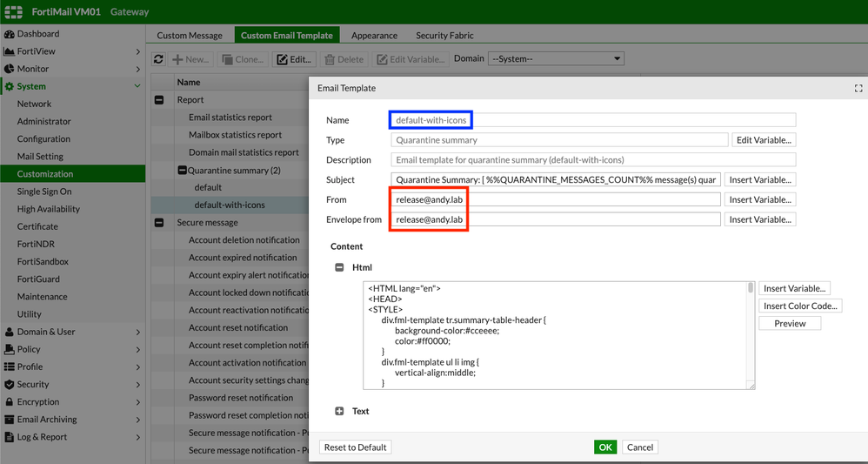Open Encryption section in sidebar
The width and height of the screenshot is (868, 464).
[38, 401]
